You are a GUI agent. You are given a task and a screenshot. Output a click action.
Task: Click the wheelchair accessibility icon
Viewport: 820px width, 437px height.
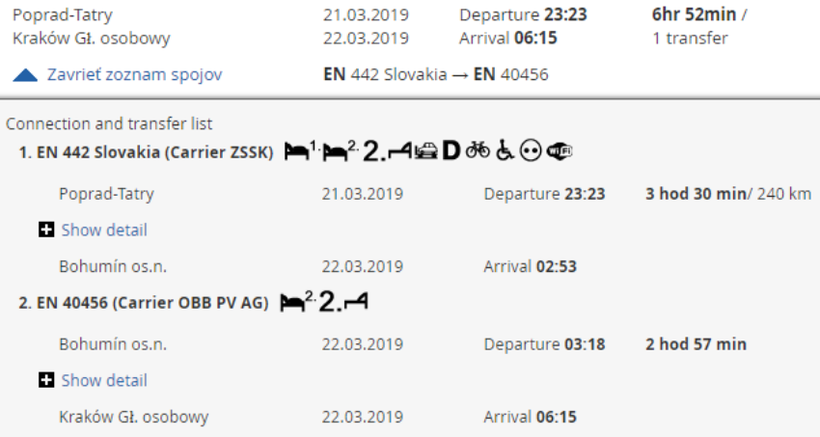(505, 151)
